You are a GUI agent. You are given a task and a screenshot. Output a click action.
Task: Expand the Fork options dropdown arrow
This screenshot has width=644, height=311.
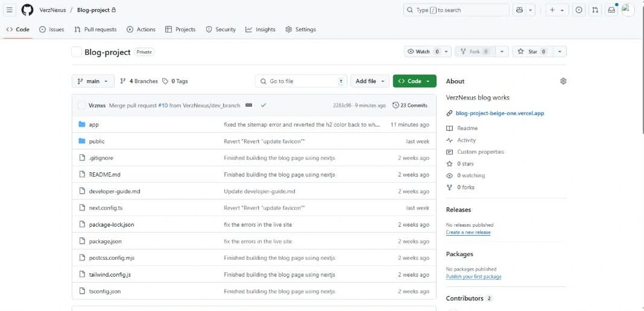pos(502,52)
